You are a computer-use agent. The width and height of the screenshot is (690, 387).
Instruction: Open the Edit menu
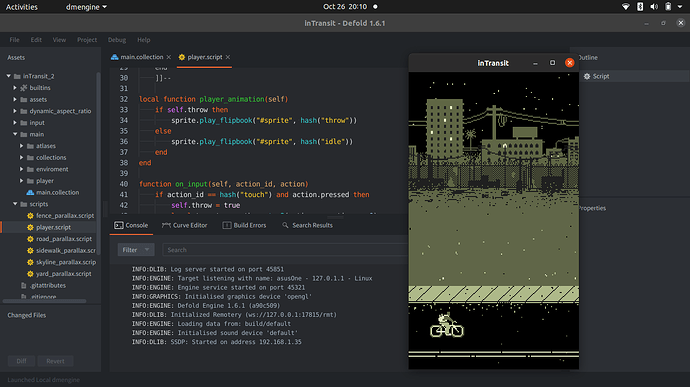36,40
